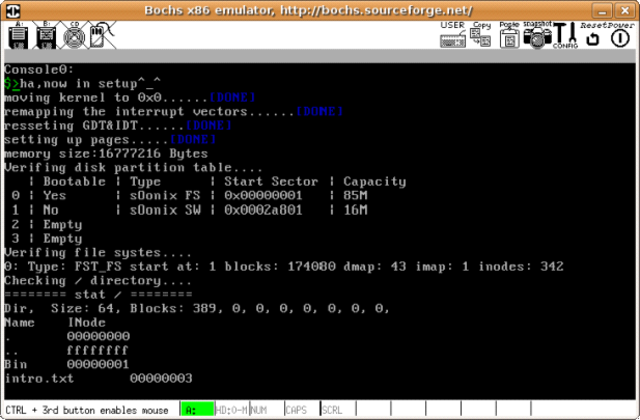Click the Bochs logo window menu
The image size is (640, 420).
coord(13,10)
